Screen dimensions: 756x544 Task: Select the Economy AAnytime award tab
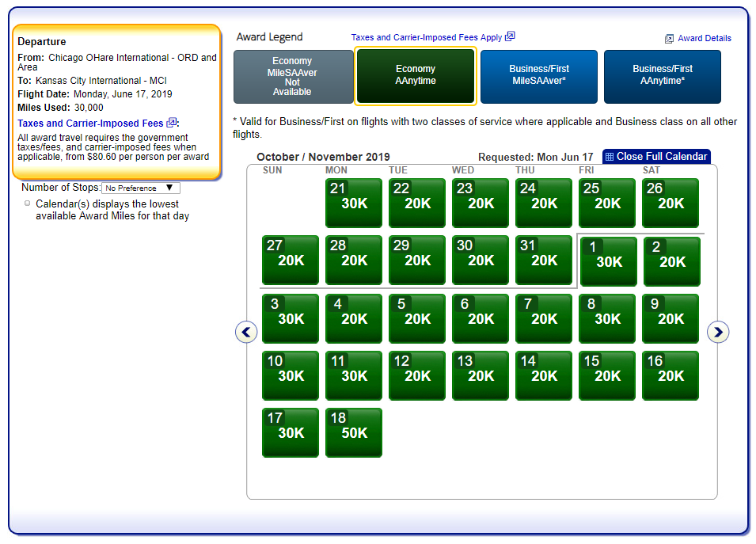point(416,76)
